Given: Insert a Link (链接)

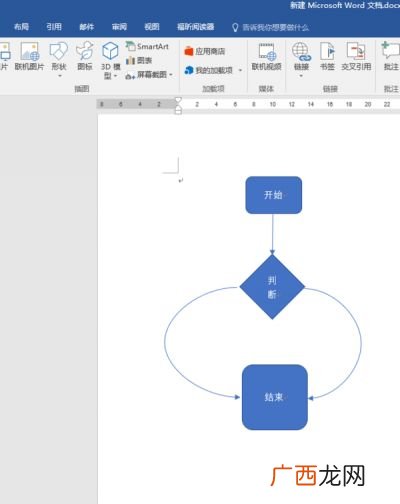Looking at the screenshot, I should point(301,56).
